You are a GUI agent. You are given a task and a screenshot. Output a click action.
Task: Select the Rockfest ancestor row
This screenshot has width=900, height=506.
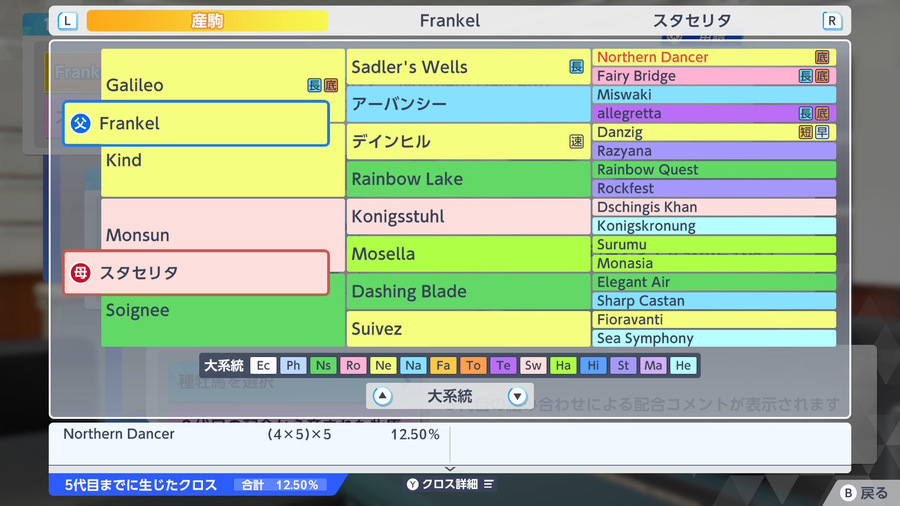[714, 188]
